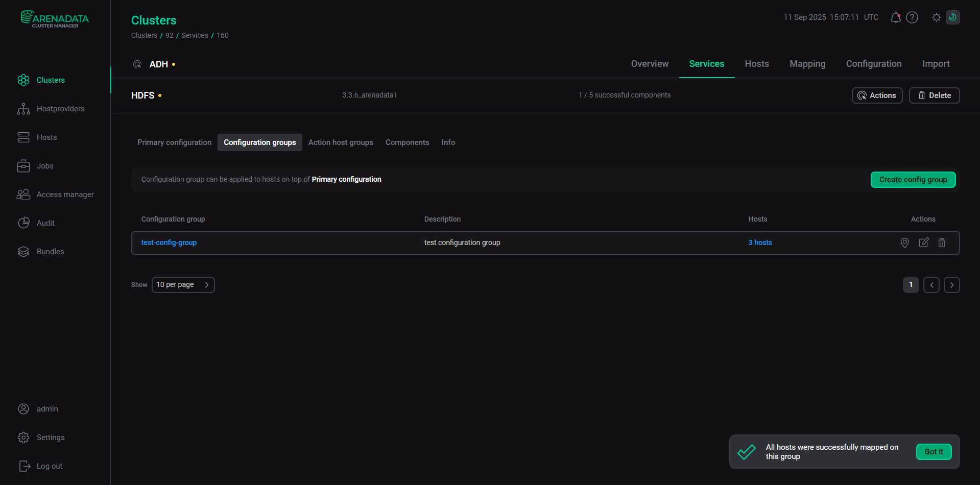The image size is (980, 485).
Task: Switch to the light theme sun icon
Action: tap(936, 17)
